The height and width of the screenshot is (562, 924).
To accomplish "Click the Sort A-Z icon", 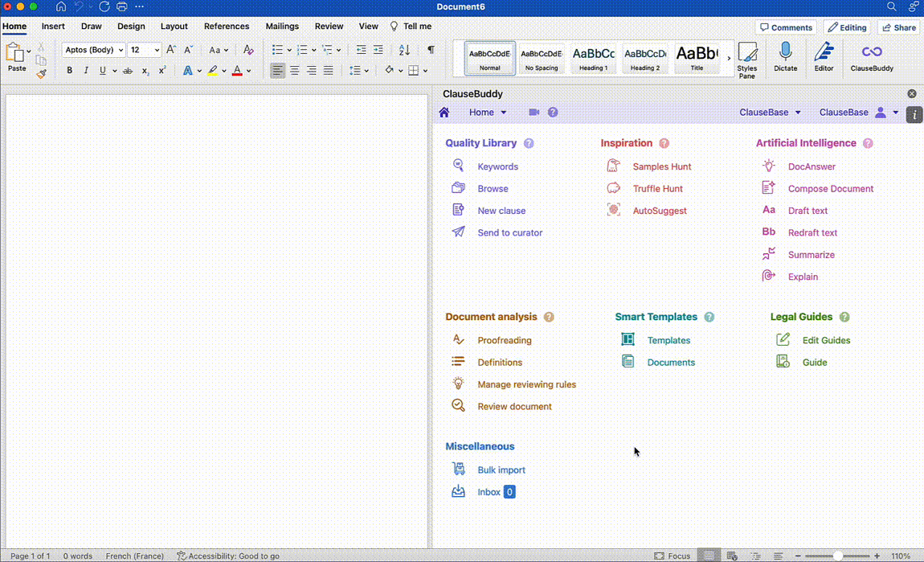I will (x=403, y=50).
